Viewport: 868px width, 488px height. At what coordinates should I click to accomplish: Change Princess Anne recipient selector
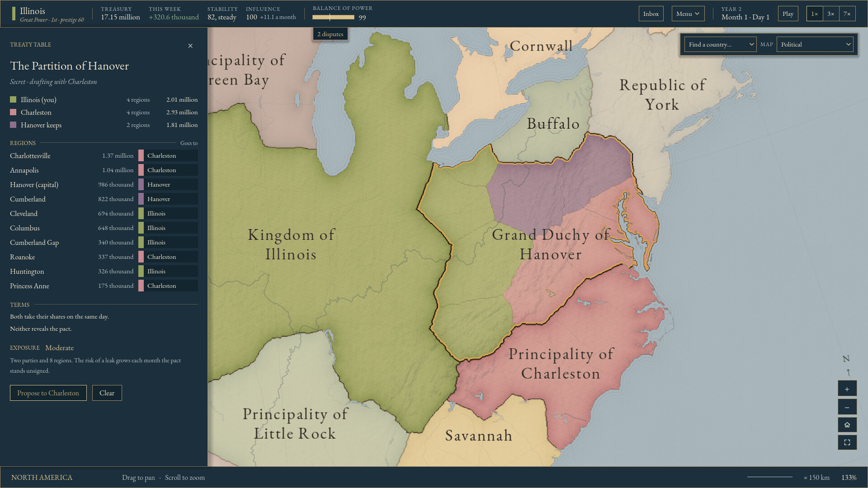(x=168, y=286)
